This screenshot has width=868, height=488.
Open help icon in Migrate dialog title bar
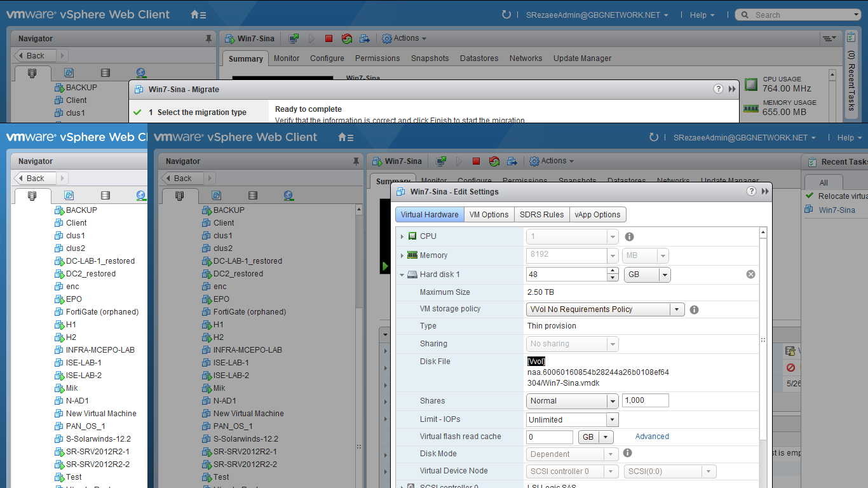tap(718, 89)
